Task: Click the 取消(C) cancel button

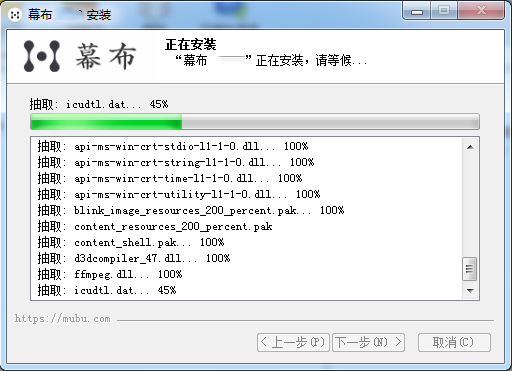Action: coord(454,342)
